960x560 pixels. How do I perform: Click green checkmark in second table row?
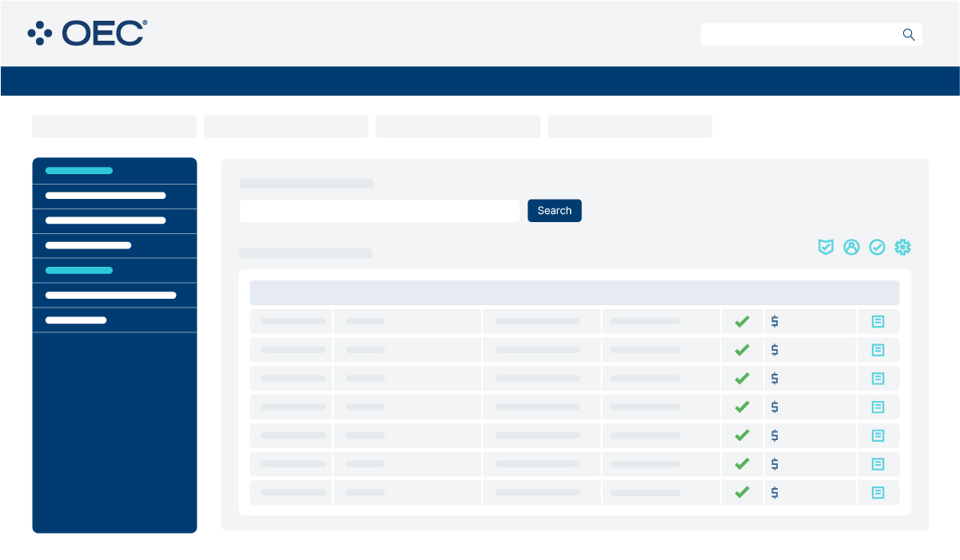(x=742, y=350)
